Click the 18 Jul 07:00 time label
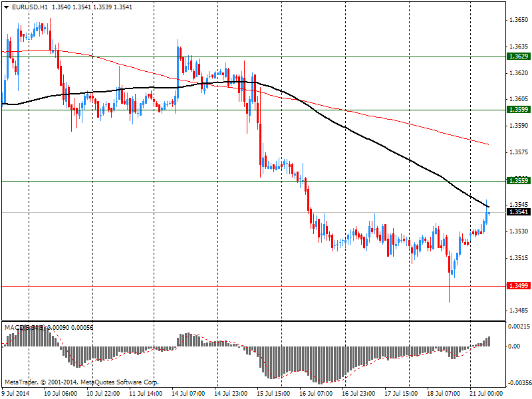Image resolution: width=532 pixels, height=399 pixels. coord(444,394)
